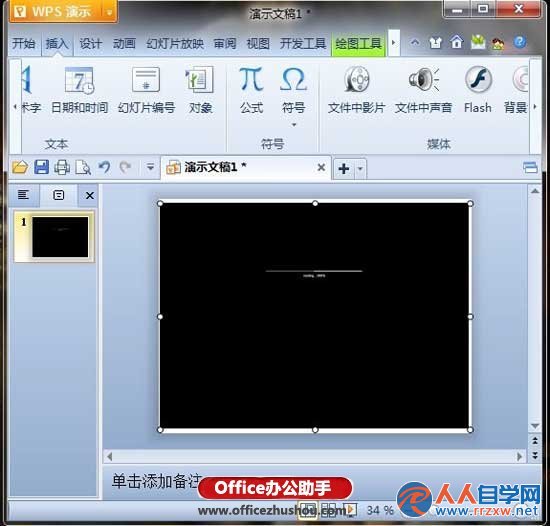Start slideshow from status bar icon

[x=351, y=510]
